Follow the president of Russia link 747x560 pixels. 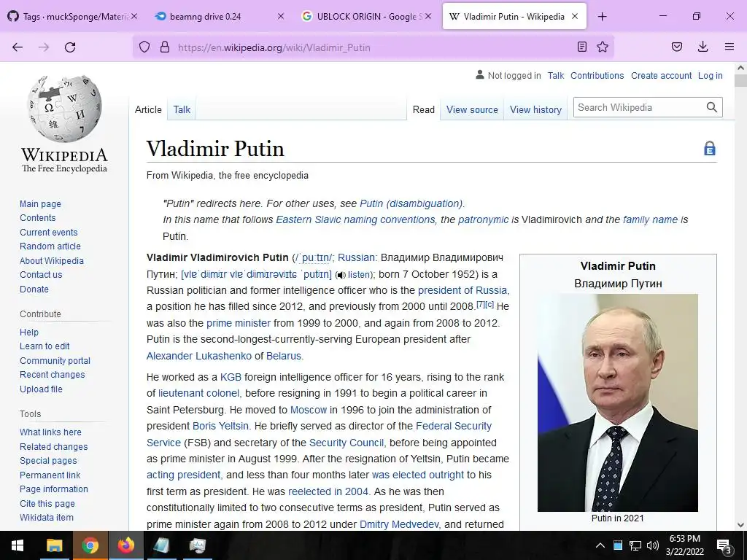pos(462,290)
